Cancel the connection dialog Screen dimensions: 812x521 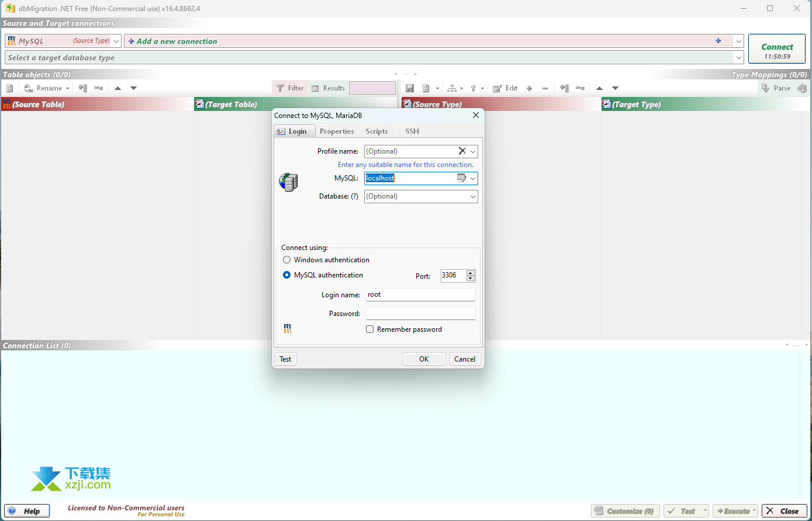point(465,359)
